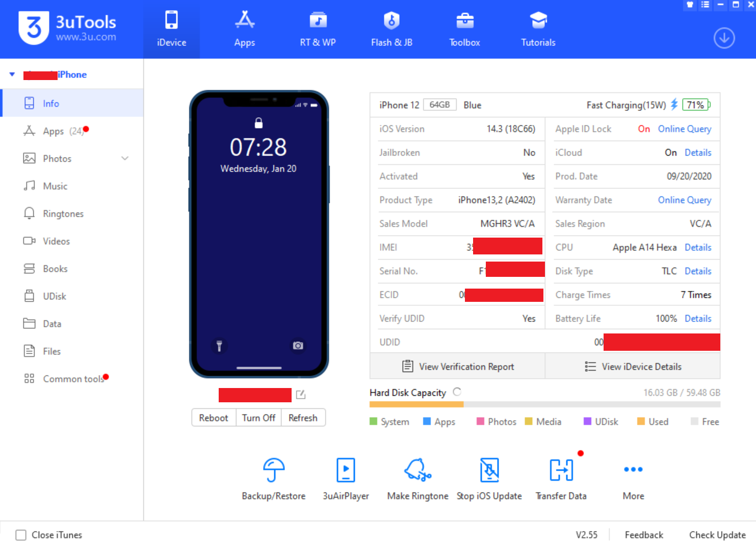The height and width of the screenshot is (542, 756).
Task: Click the Used legend color swatch
Action: pos(641,421)
